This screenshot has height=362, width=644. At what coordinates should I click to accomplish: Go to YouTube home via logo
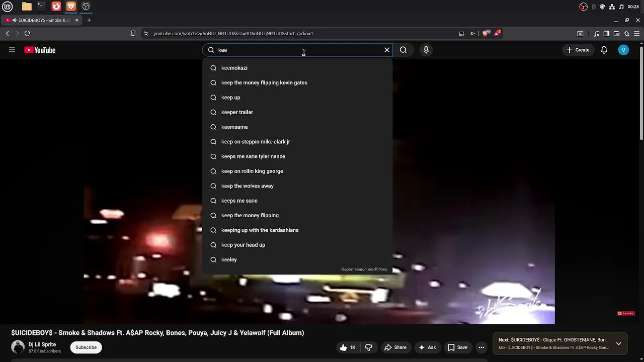(40, 50)
